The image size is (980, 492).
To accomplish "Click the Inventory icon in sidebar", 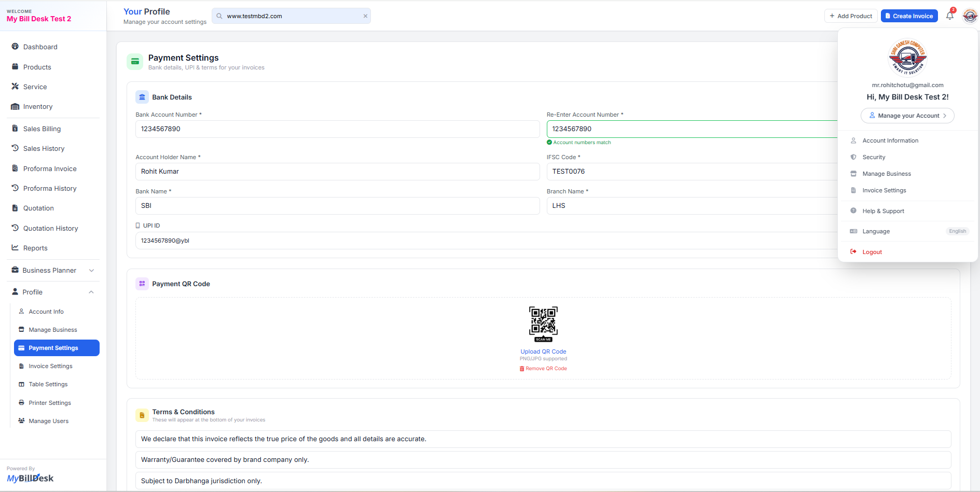I will tap(15, 106).
